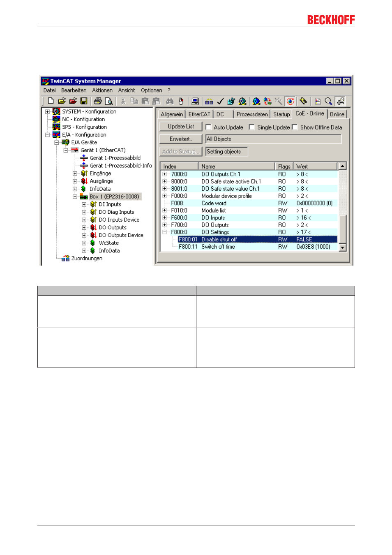This screenshot has width=392, height=555.
Task: Expand Eingänge node in tree
Action: (x=75, y=173)
